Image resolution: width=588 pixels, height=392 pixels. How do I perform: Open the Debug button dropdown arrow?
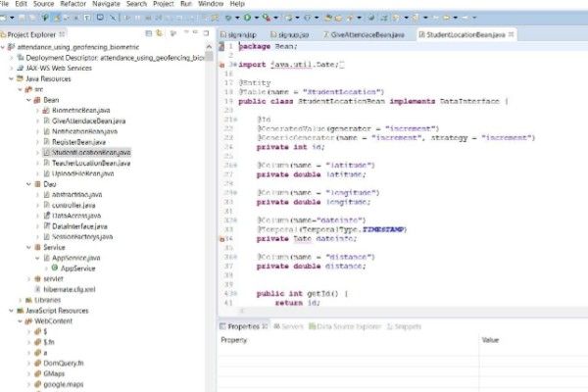(x=237, y=18)
